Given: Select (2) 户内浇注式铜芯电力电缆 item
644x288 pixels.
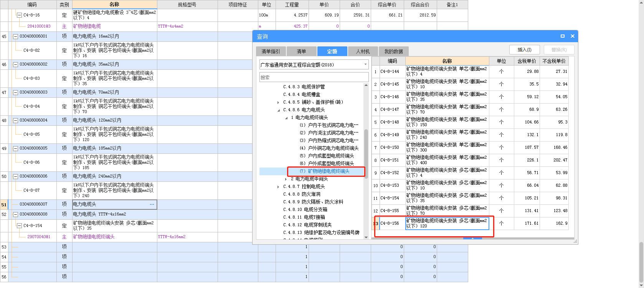Looking at the screenshot, I should (329, 133).
